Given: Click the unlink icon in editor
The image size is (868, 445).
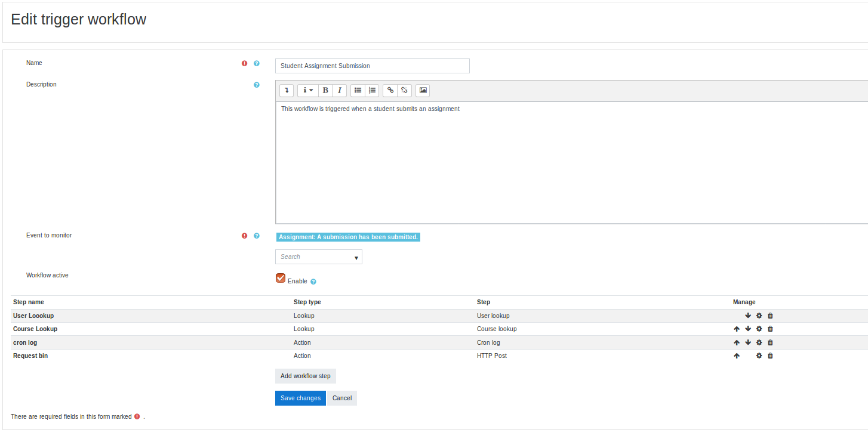Looking at the screenshot, I should [405, 90].
